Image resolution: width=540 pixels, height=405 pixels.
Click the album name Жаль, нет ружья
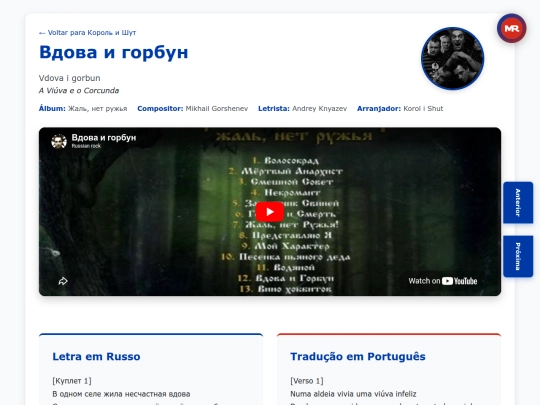97,109
